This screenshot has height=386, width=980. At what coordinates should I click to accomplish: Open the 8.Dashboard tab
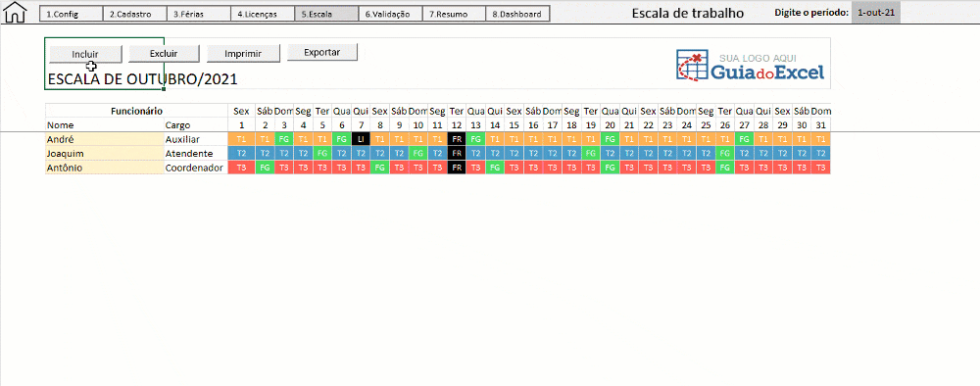[x=518, y=14]
